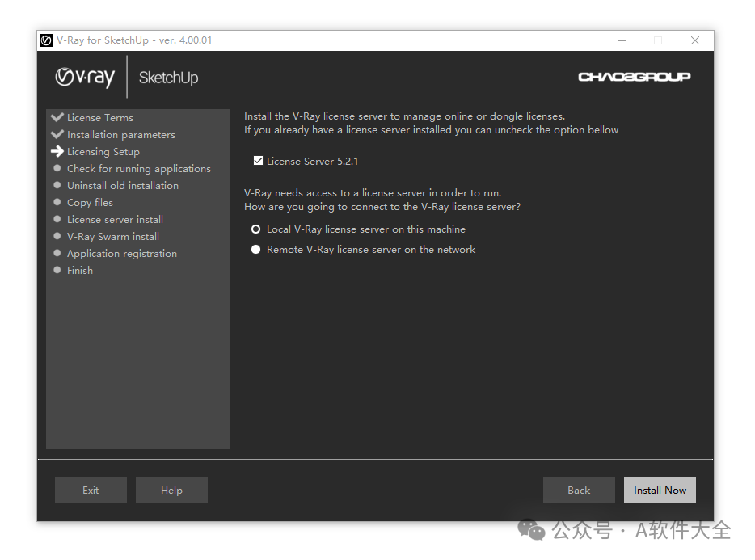Open Help for the installer

pyautogui.click(x=171, y=491)
